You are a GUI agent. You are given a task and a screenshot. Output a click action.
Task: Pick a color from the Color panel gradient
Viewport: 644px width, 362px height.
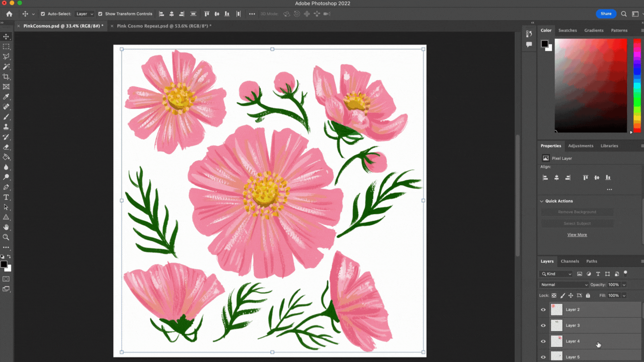click(590, 85)
